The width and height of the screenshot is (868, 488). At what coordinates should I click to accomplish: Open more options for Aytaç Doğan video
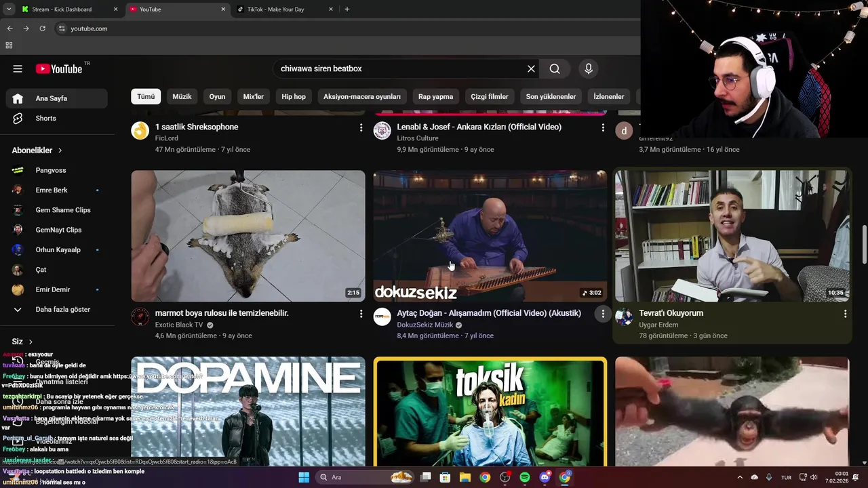603,314
